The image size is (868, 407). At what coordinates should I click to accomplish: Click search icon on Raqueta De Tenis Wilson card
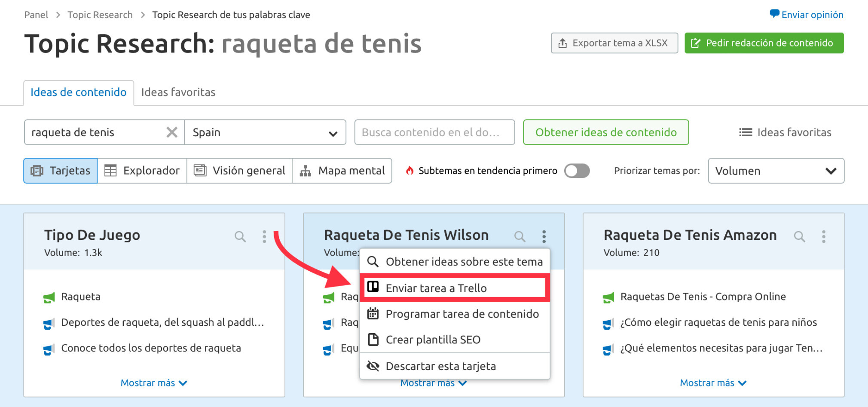(x=520, y=236)
